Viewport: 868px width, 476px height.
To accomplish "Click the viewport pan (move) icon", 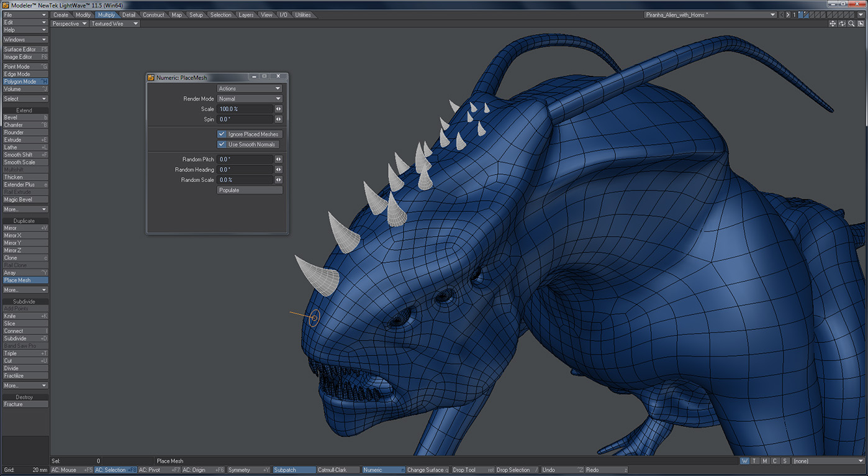I will point(833,24).
